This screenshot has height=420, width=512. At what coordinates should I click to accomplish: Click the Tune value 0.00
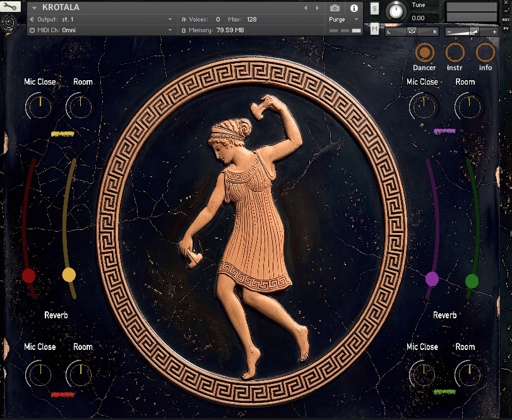click(x=418, y=18)
